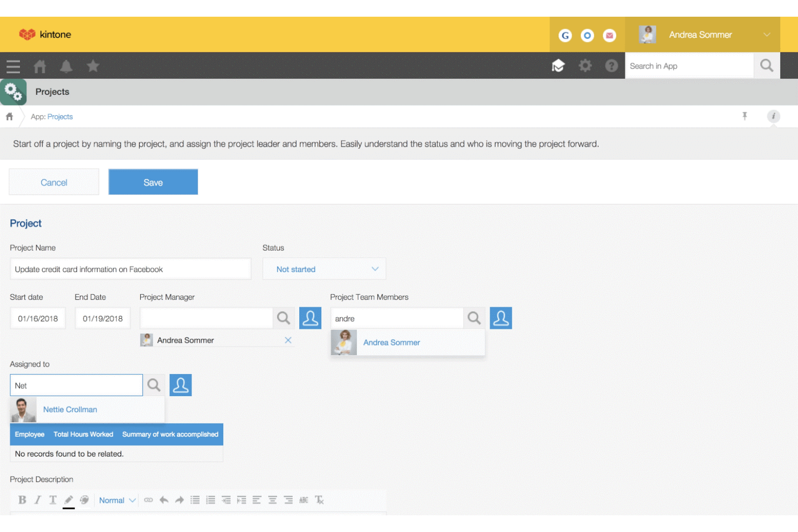Open favorites star in toolbar

[x=93, y=66]
